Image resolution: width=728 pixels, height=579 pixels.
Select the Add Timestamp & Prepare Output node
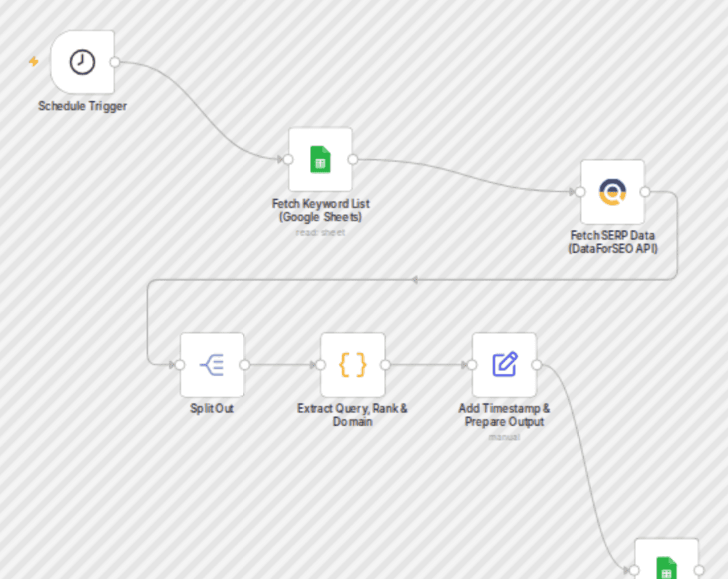pos(504,364)
